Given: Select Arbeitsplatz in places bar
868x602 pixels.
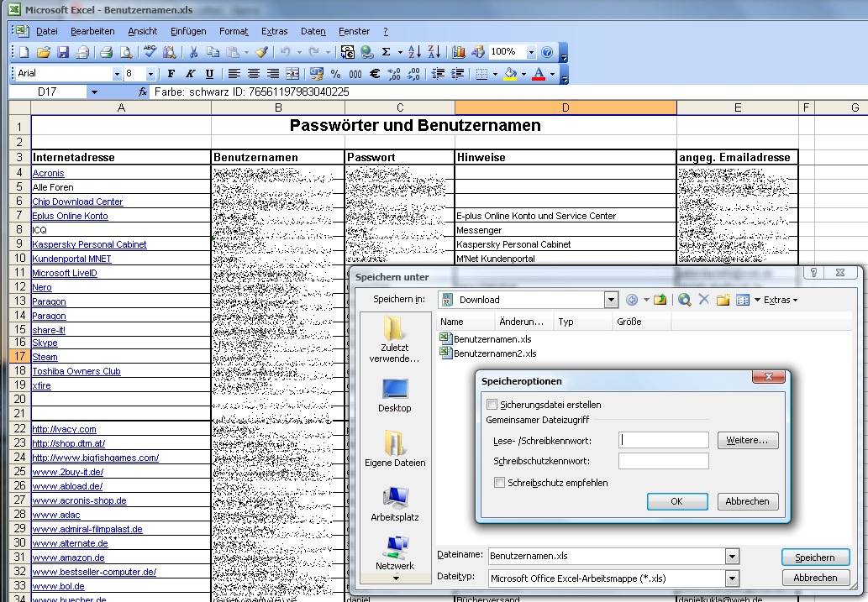Looking at the screenshot, I should coord(395,505).
